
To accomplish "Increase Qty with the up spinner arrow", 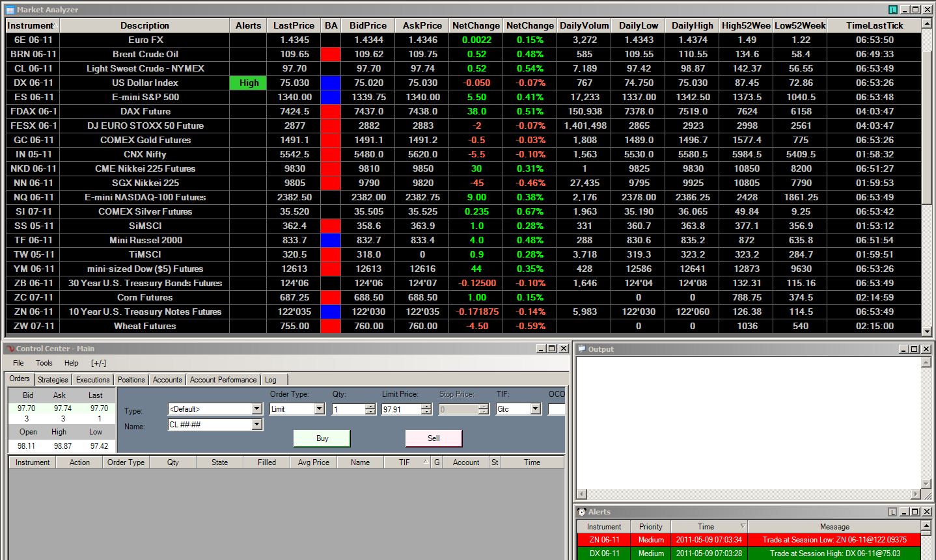I will tap(370, 407).
